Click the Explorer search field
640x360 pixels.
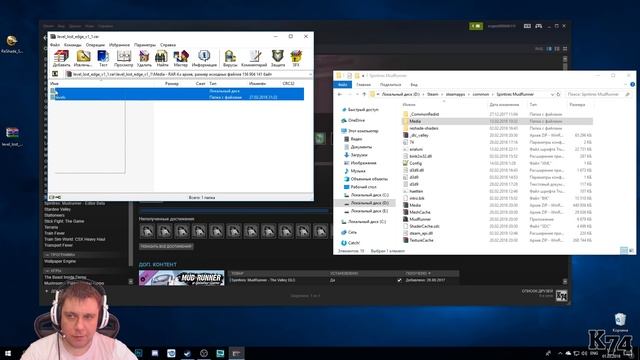point(598,94)
